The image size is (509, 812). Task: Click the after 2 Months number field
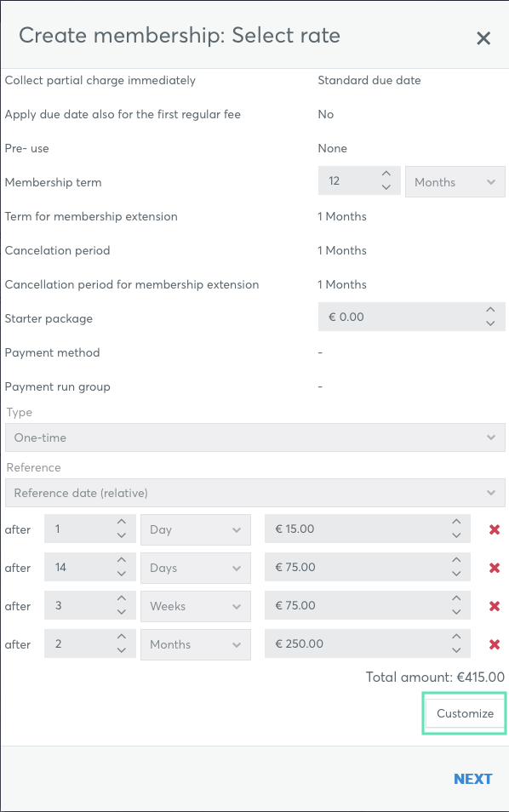coord(90,643)
